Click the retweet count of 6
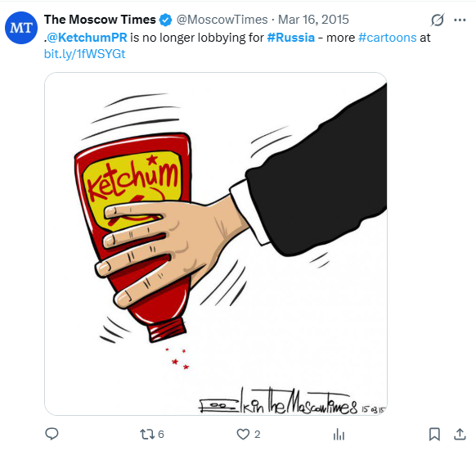Image resolution: width=476 pixels, height=451 pixels. pos(161,435)
